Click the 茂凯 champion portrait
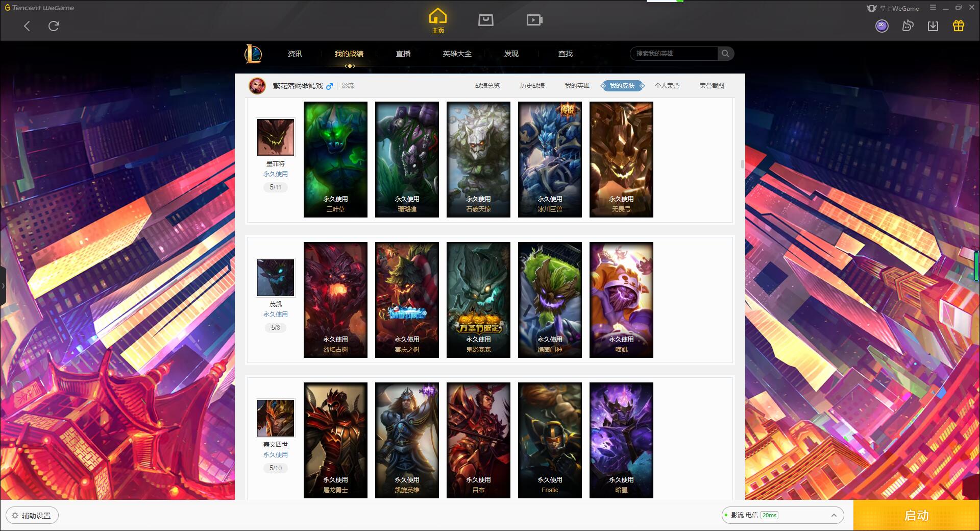This screenshot has height=531, width=980. [x=275, y=278]
